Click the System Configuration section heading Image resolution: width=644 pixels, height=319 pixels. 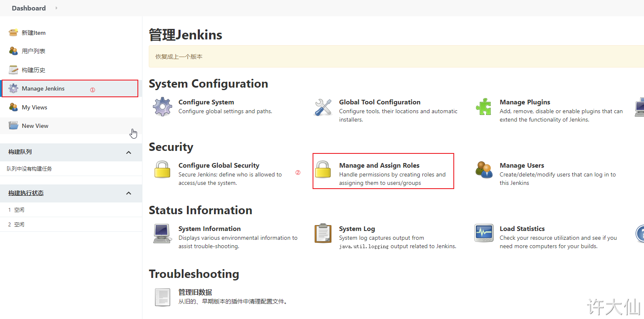[x=208, y=83]
